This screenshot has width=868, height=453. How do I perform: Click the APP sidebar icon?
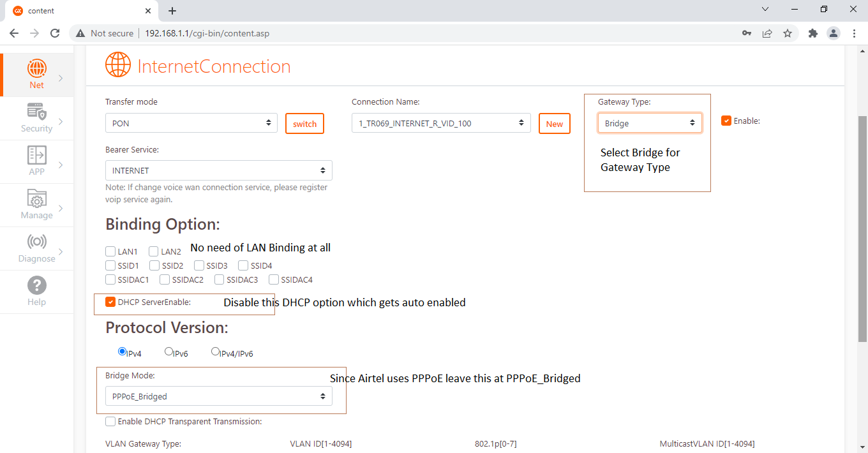(37, 155)
